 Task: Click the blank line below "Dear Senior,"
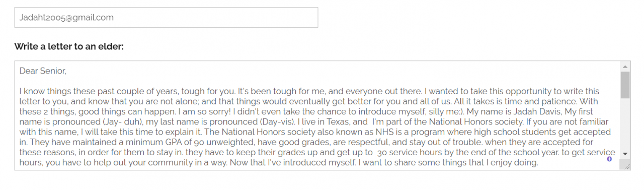(317, 81)
